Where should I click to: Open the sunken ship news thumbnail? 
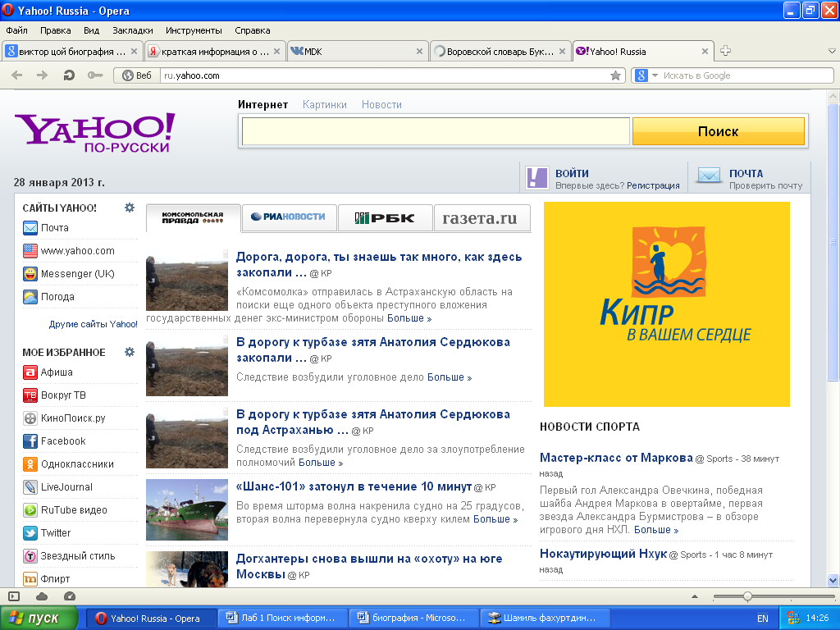[x=187, y=509]
